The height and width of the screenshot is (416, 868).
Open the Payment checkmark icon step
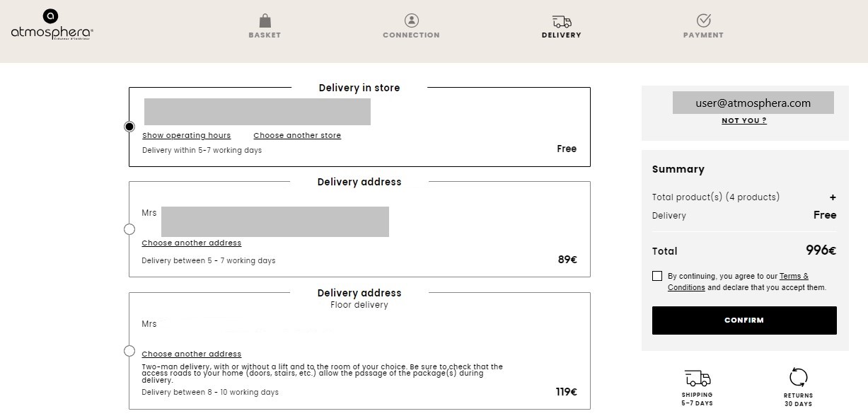[x=703, y=20]
